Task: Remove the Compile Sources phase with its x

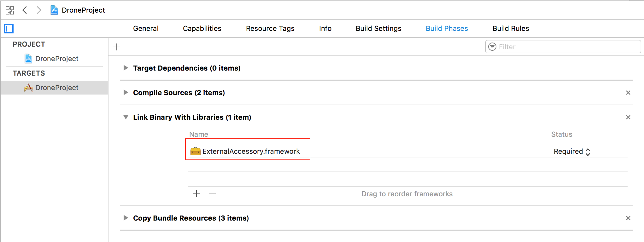Action: (x=628, y=92)
